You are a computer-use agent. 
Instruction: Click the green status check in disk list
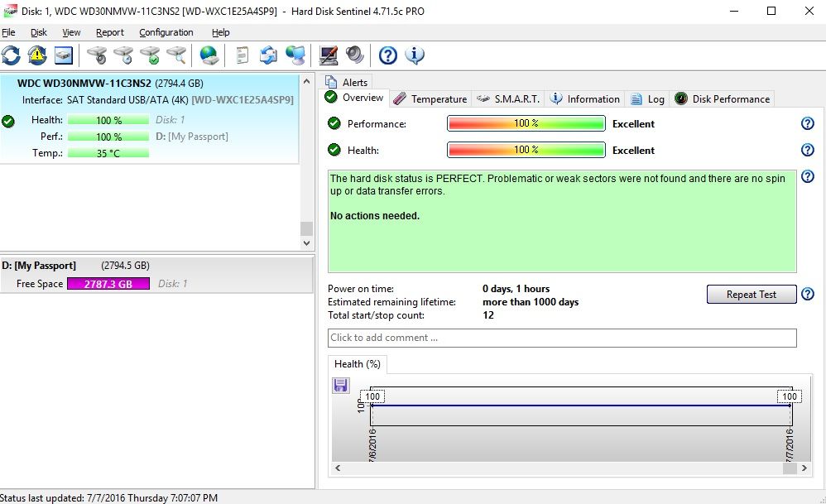click(x=8, y=121)
